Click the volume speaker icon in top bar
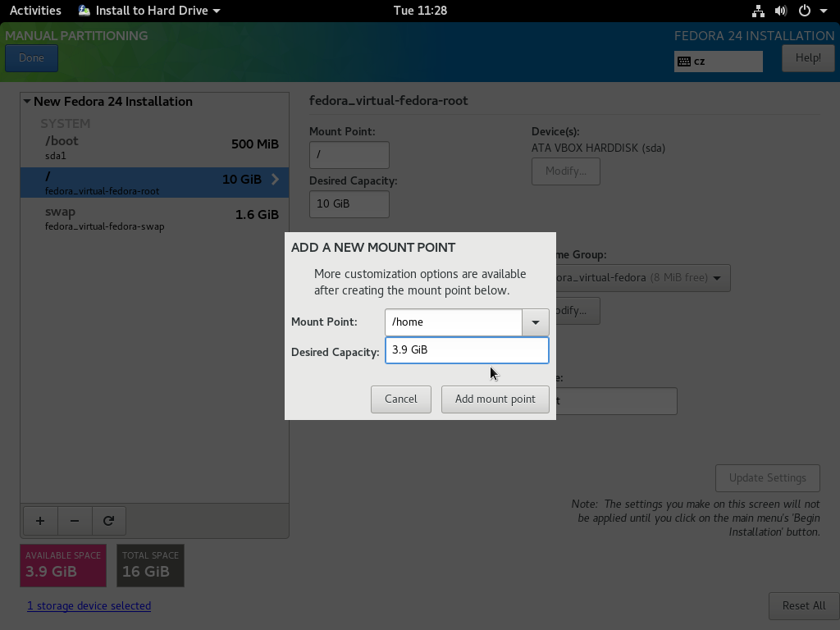The width and height of the screenshot is (840, 630). point(781,11)
